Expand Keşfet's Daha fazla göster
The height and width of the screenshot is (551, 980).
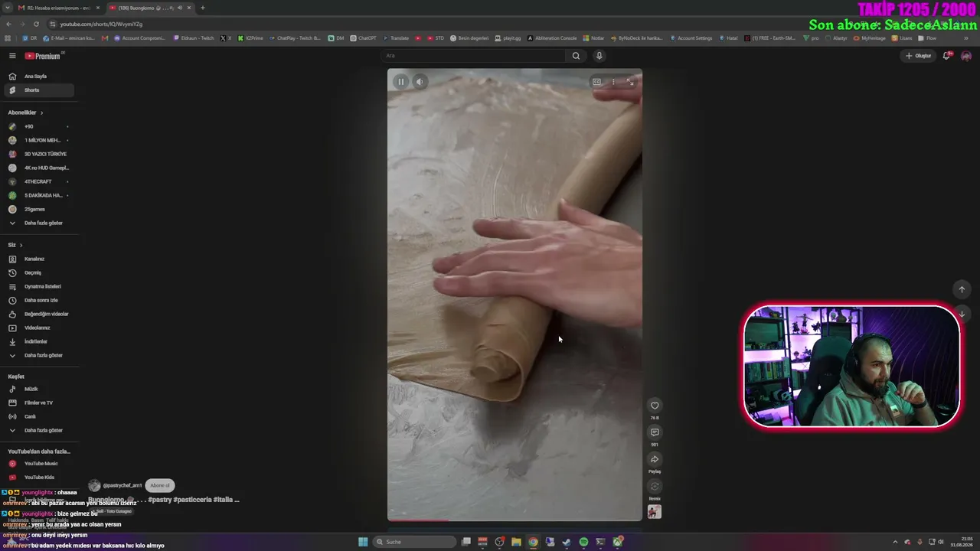tap(38, 430)
